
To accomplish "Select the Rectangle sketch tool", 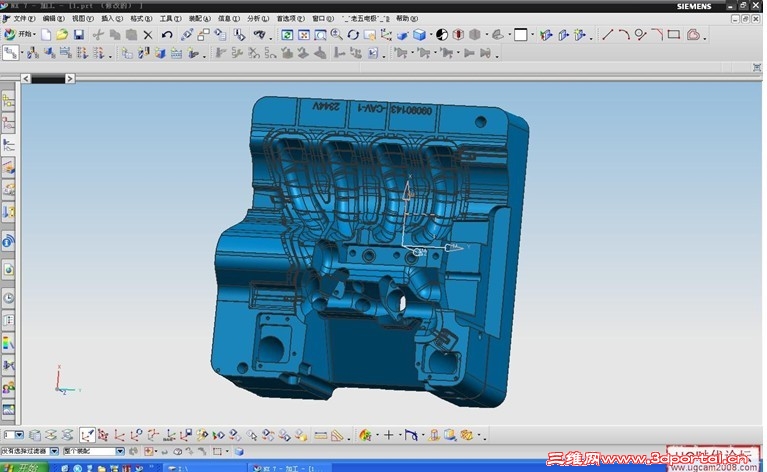I will [674, 35].
